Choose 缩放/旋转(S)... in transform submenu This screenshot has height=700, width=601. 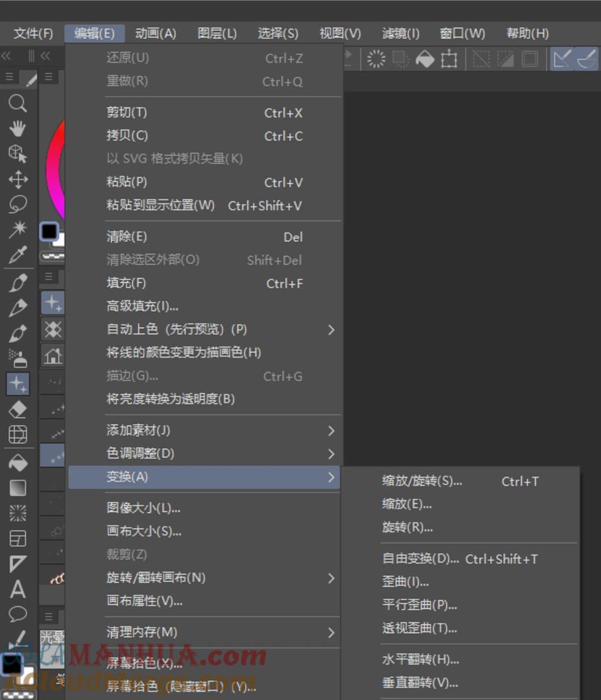[x=461, y=481]
